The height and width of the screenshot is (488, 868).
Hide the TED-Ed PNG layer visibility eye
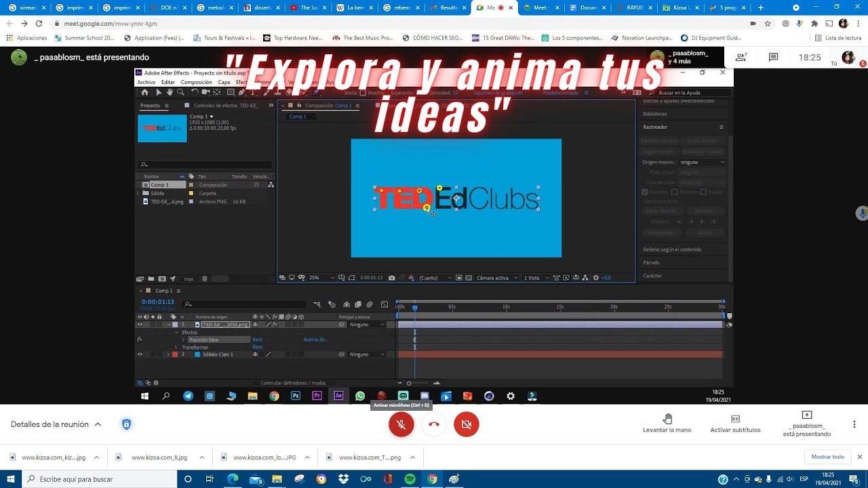click(140, 325)
